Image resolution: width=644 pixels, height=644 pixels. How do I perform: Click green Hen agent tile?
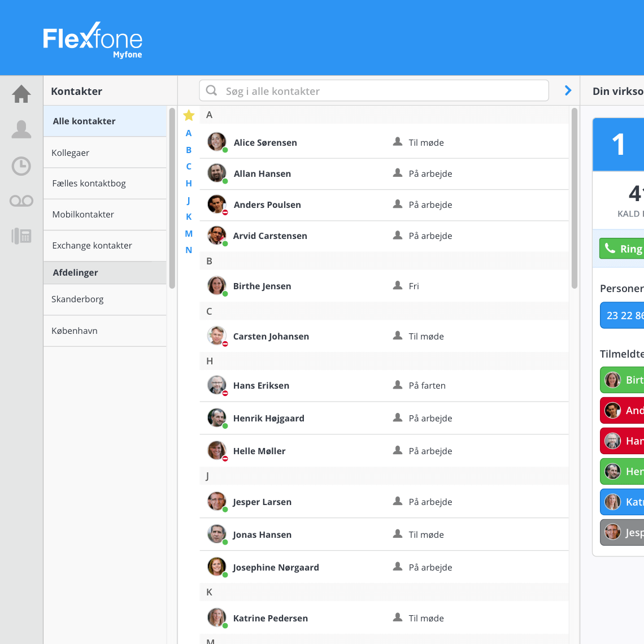(x=622, y=471)
